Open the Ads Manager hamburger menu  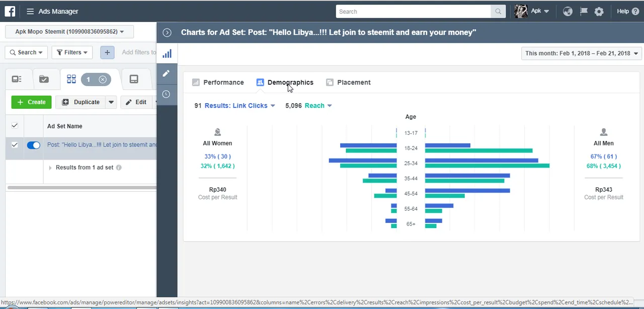point(30,11)
